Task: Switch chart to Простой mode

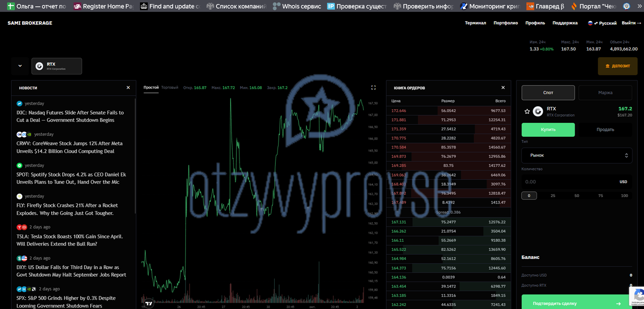Action: [151, 88]
